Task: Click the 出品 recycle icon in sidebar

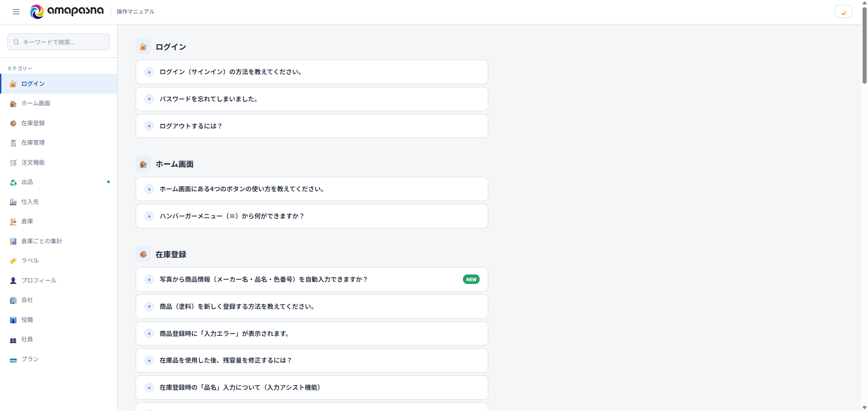Action: coord(13,182)
